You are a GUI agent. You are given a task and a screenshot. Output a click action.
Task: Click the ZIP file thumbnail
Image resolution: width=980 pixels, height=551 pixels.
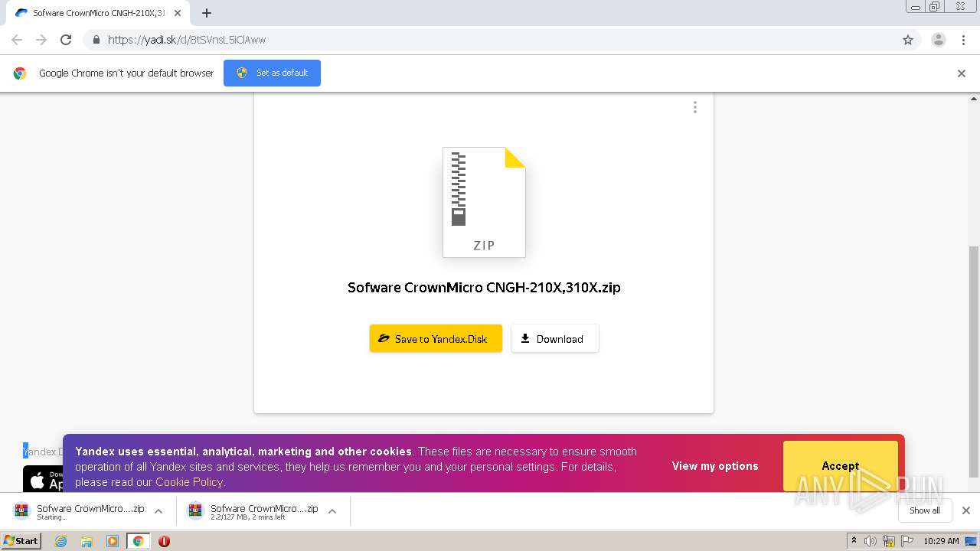[484, 202]
